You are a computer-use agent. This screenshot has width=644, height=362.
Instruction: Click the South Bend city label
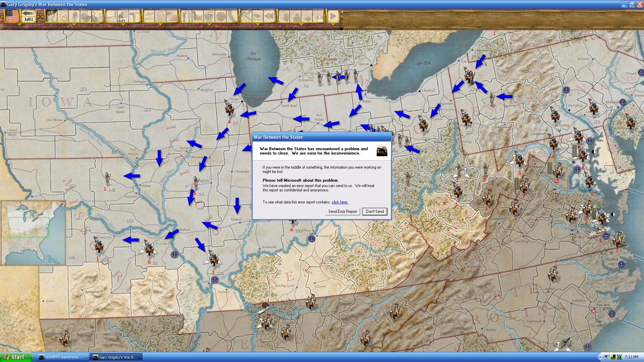click(289, 106)
